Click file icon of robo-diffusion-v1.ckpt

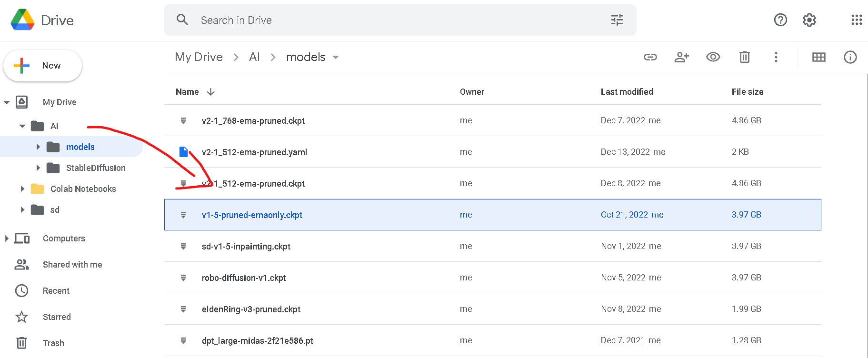(x=183, y=278)
